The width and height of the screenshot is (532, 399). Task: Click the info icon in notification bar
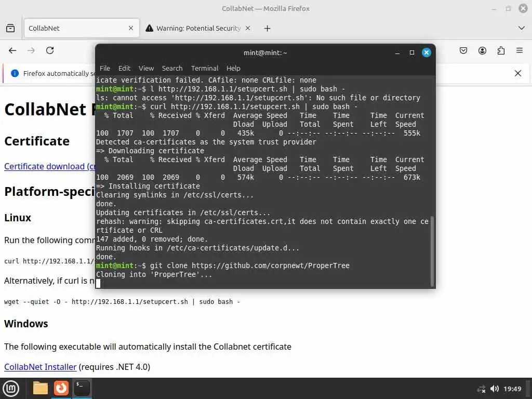click(x=15, y=73)
